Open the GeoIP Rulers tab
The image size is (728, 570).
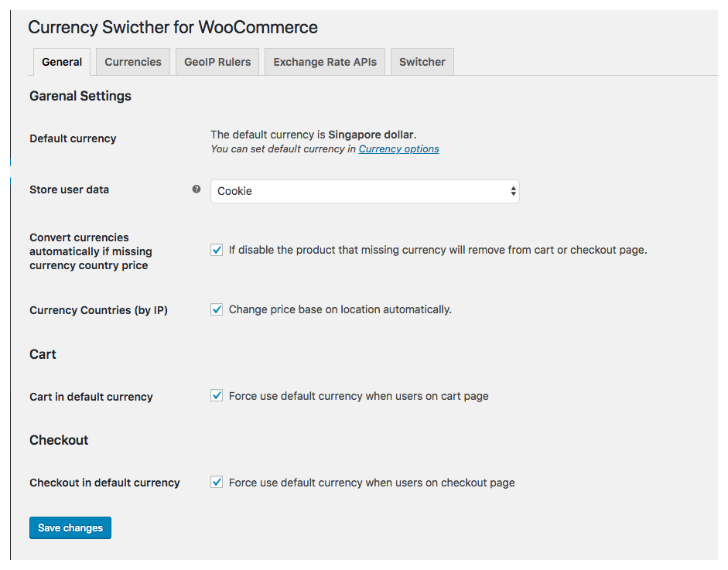(217, 62)
